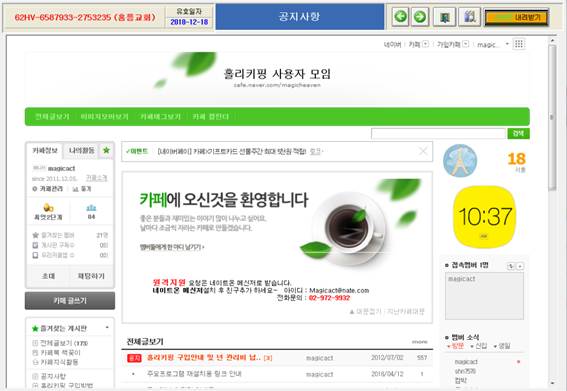This screenshot has height=391, width=567.
Task: Click magicact in the connected members box
Action: click(x=461, y=279)
